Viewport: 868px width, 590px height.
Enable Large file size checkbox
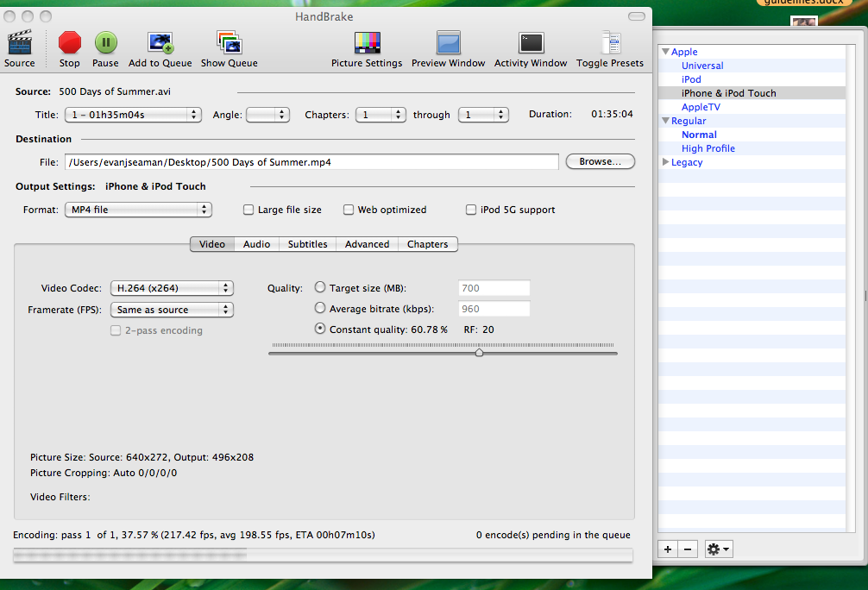[248, 210]
